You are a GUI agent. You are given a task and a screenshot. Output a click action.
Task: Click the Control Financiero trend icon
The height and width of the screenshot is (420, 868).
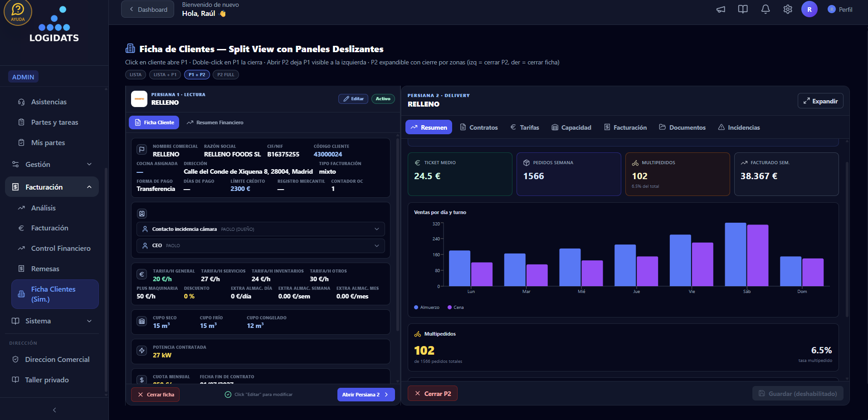pos(21,248)
